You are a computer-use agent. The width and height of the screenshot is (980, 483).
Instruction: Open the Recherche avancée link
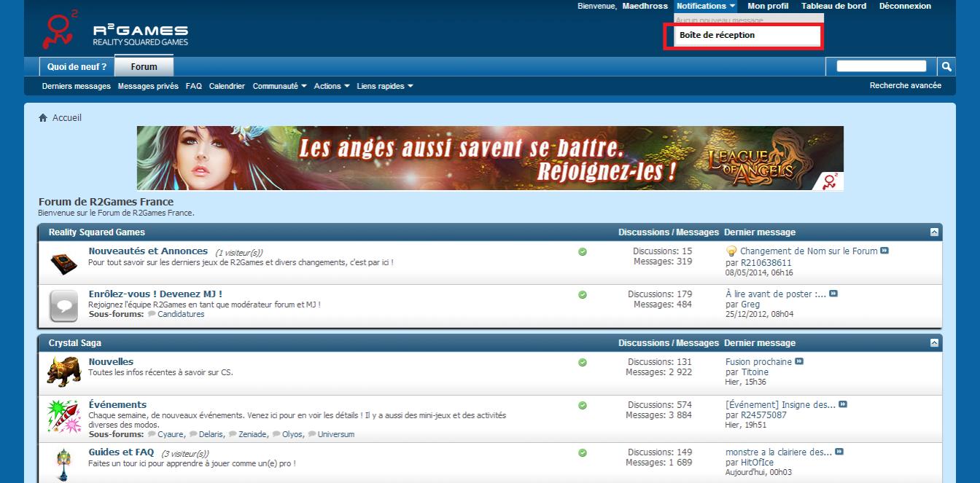click(x=905, y=85)
